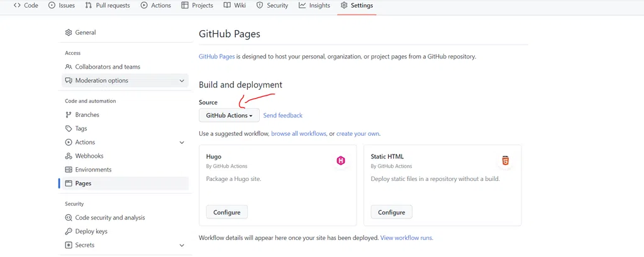
Task: Click create your own link
Action: coord(358,134)
